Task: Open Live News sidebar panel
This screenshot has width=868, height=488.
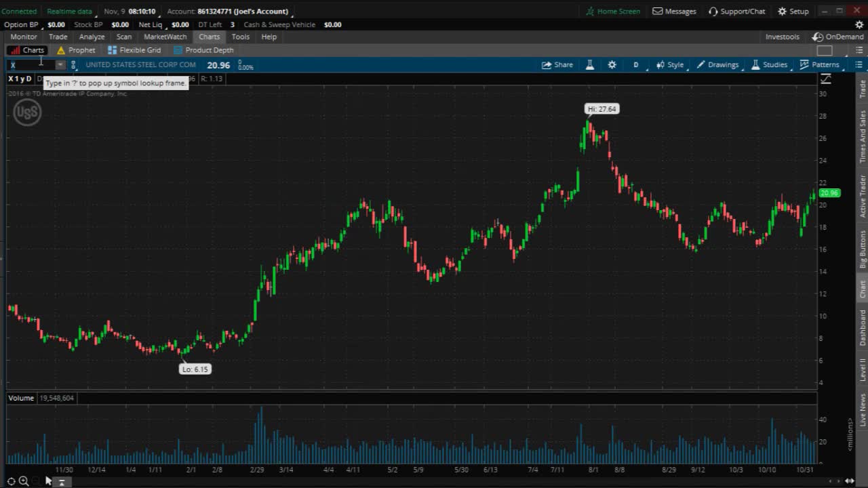Action: tap(863, 410)
